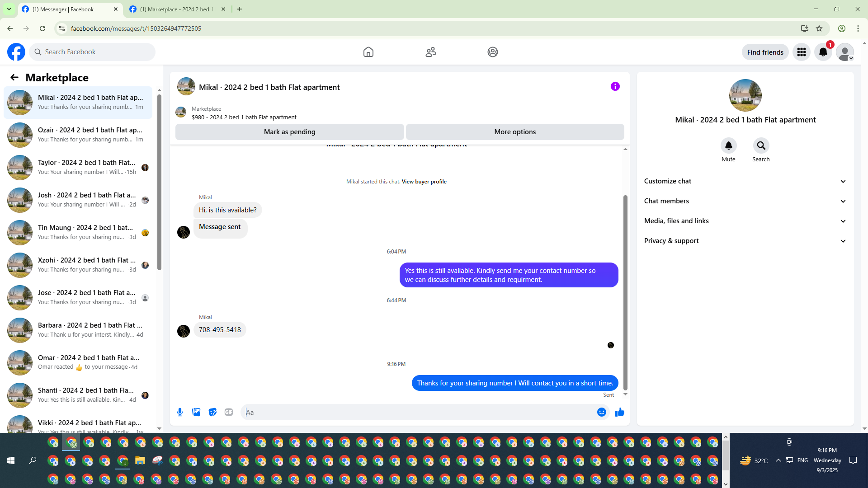This screenshot has height=488, width=868.
Task: Open the Windows Start menu
Action: 11,460
